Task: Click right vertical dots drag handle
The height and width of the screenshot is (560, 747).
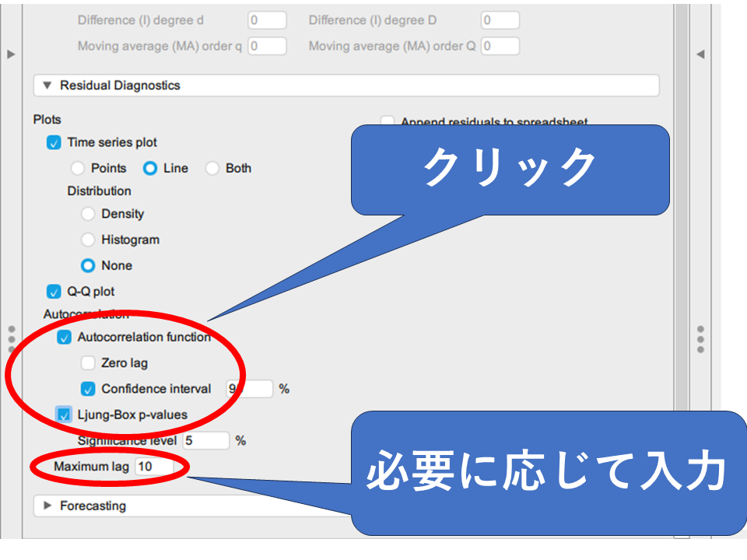Action: tap(700, 339)
